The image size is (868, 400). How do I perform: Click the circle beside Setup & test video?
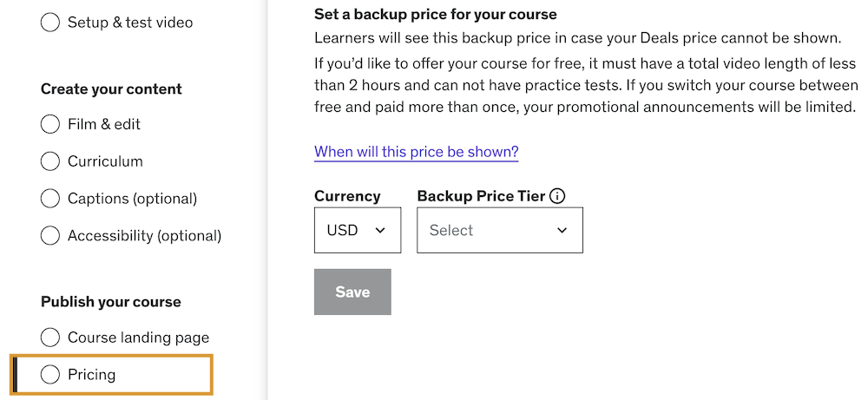pos(50,23)
